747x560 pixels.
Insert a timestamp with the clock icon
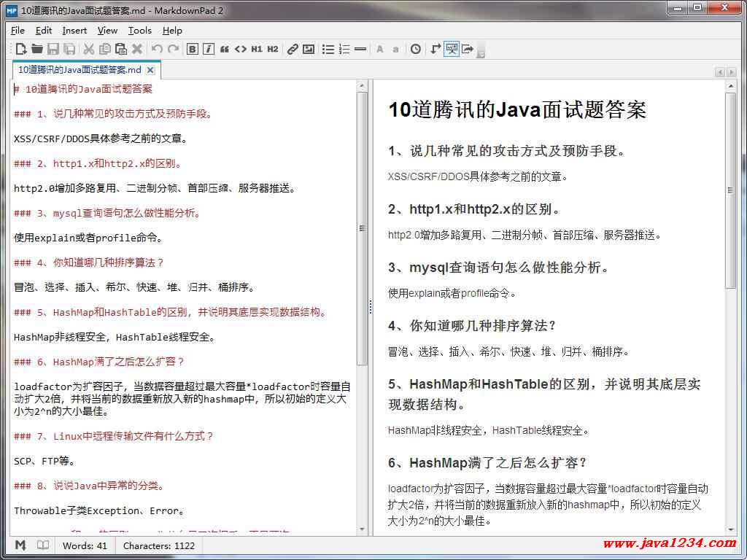pos(415,49)
